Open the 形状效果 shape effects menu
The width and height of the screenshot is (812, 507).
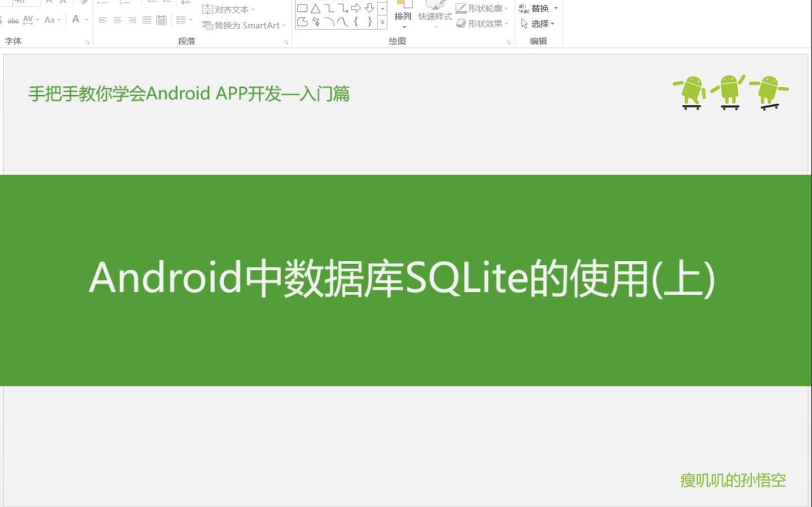[482, 24]
